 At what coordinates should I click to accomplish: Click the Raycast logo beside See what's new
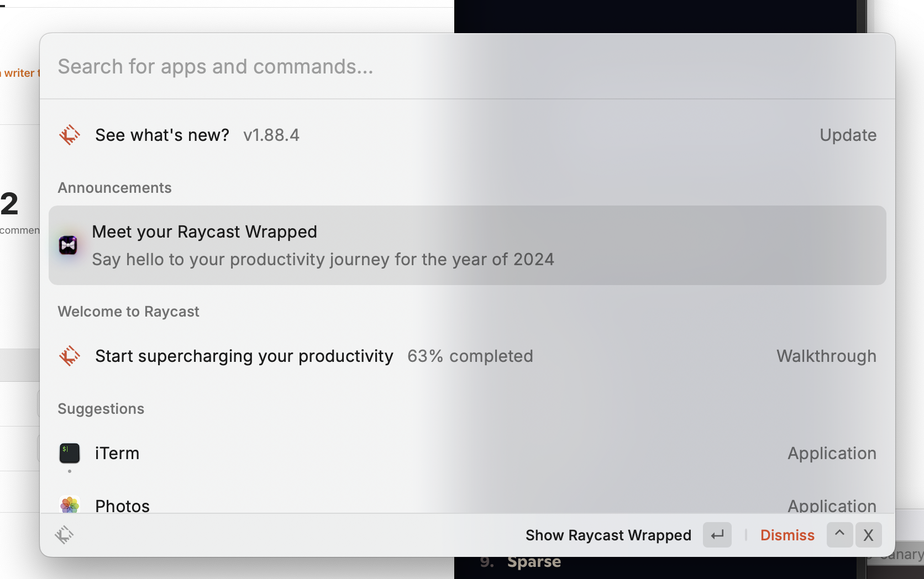point(70,135)
